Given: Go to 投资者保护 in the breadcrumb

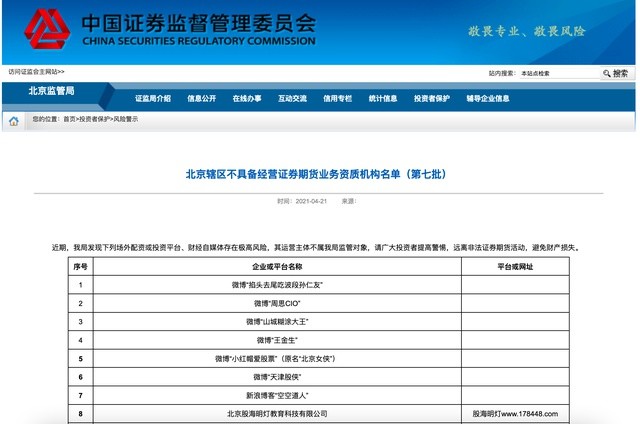Looking at the screenshot, I should [x=94, y=119].
